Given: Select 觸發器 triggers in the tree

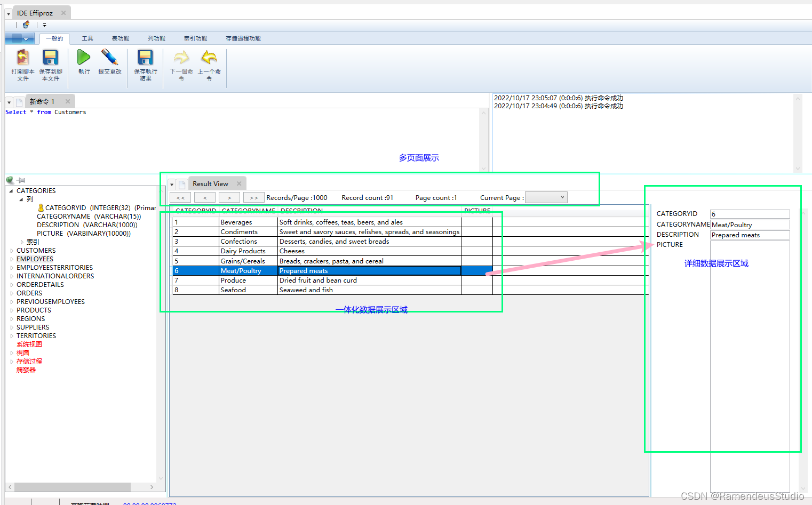Looking at the screenshot, I should pyautogui.click(x=26, y=370).
